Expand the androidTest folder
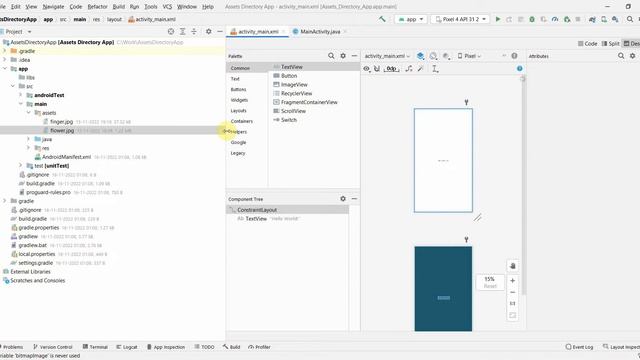The width and height of the screenshot is (640, 360). [20, 95]
